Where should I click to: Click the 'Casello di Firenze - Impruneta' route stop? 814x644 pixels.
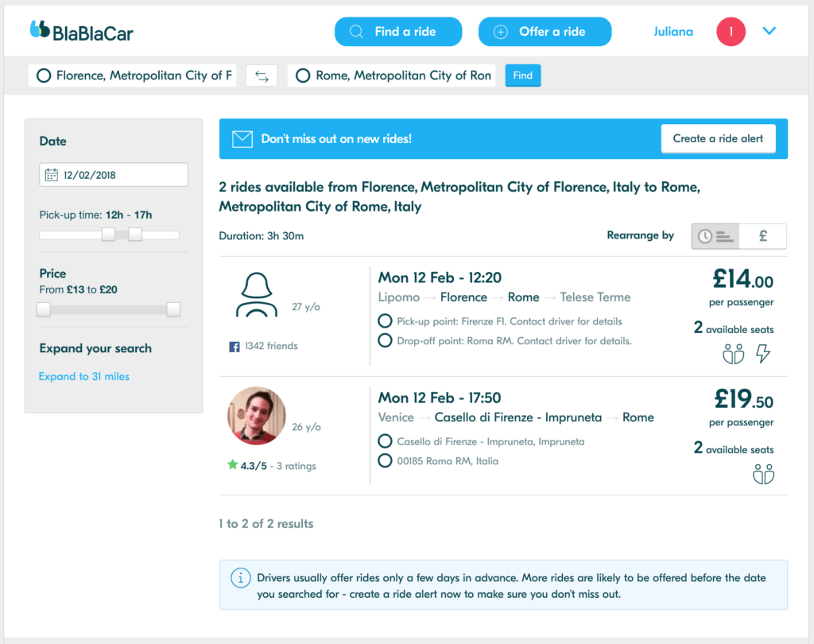coord(518,417)
